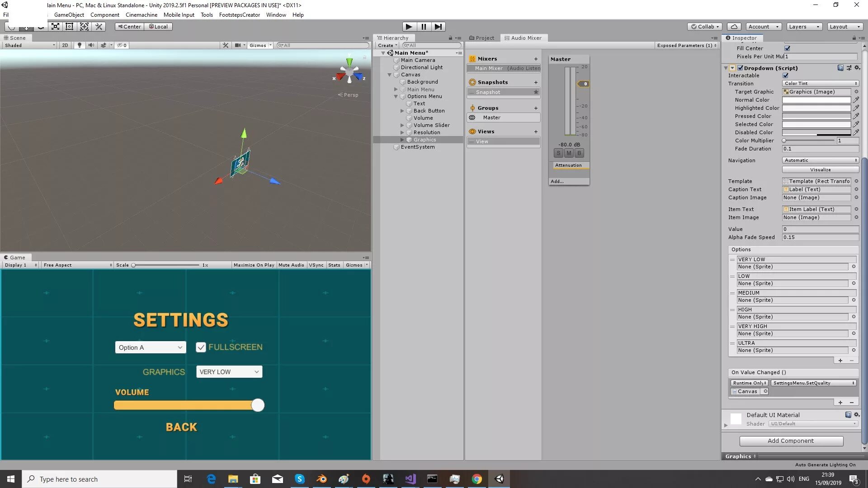Toggle scene lighting bulb icon
This screenshot has height=488, width=868.
pos(80,45)
